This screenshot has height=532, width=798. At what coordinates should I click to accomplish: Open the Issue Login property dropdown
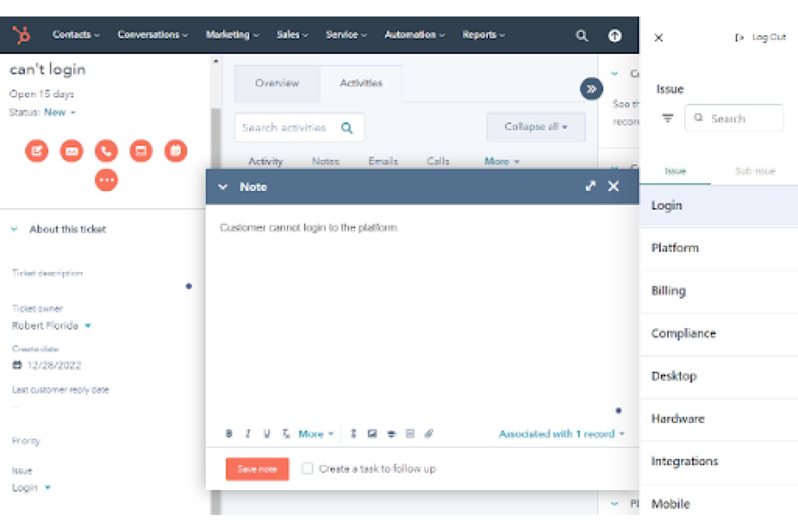[x=31, y=488]
